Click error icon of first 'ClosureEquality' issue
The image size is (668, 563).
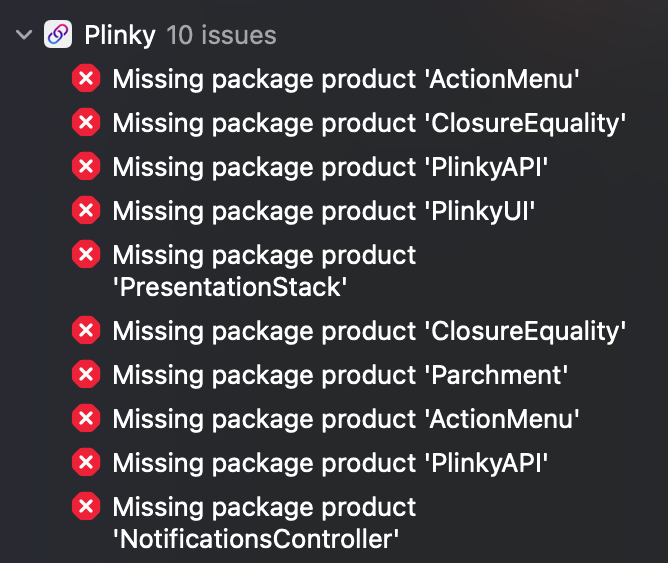point(86,122)
